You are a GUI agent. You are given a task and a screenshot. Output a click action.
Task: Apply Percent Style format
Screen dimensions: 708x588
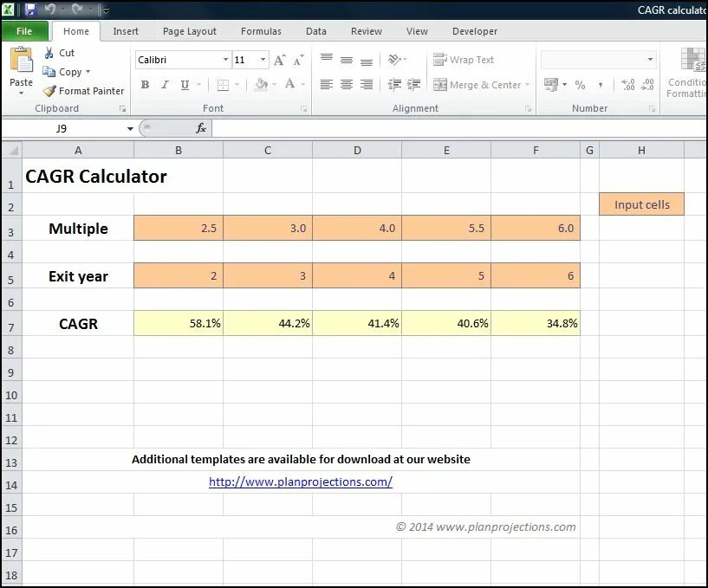click(x=581, y=84)
